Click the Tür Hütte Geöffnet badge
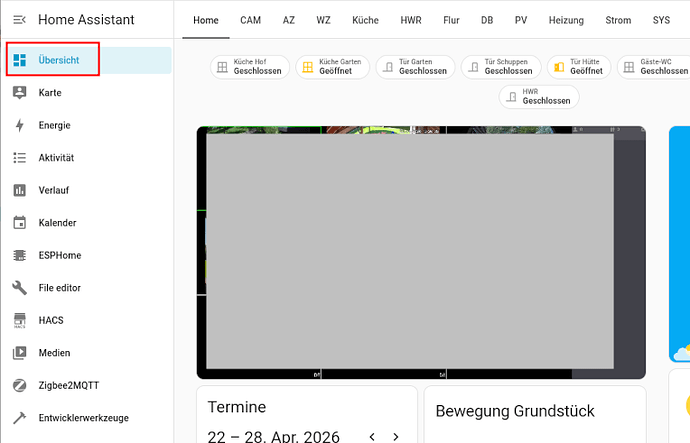 point(577,67)
